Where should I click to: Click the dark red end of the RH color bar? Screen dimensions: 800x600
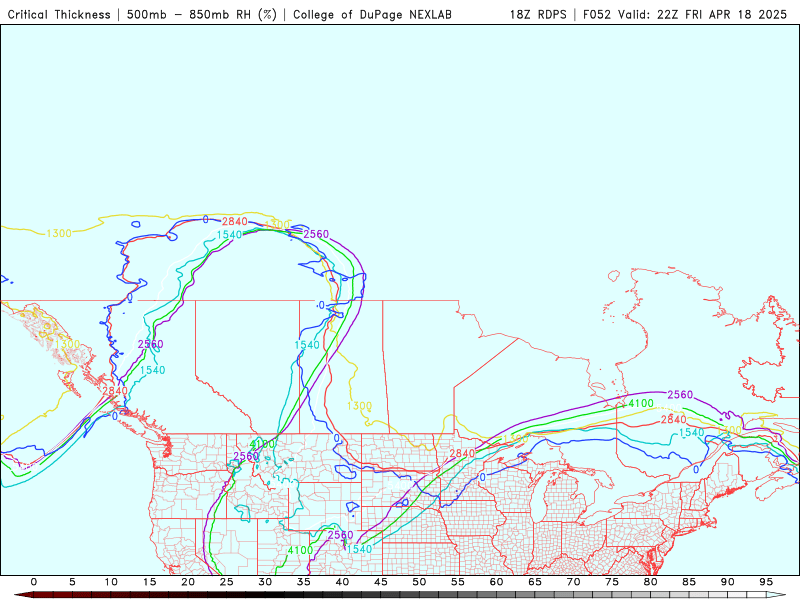23,595
